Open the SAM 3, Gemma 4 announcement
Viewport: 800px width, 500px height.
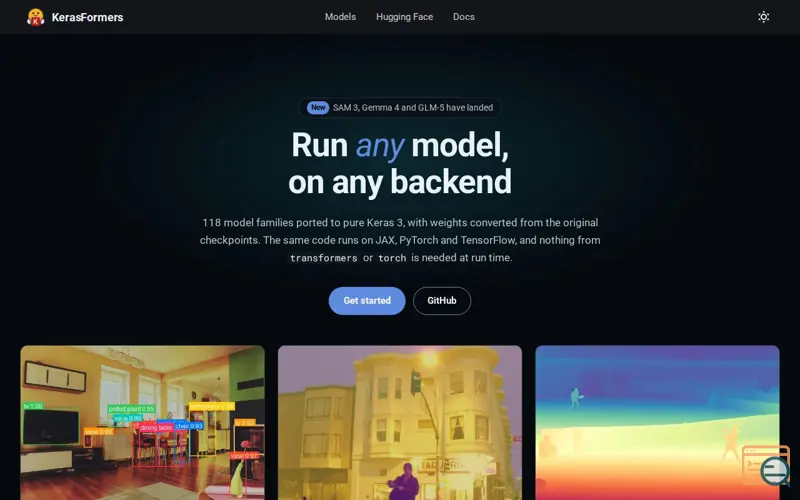point(399,108)
